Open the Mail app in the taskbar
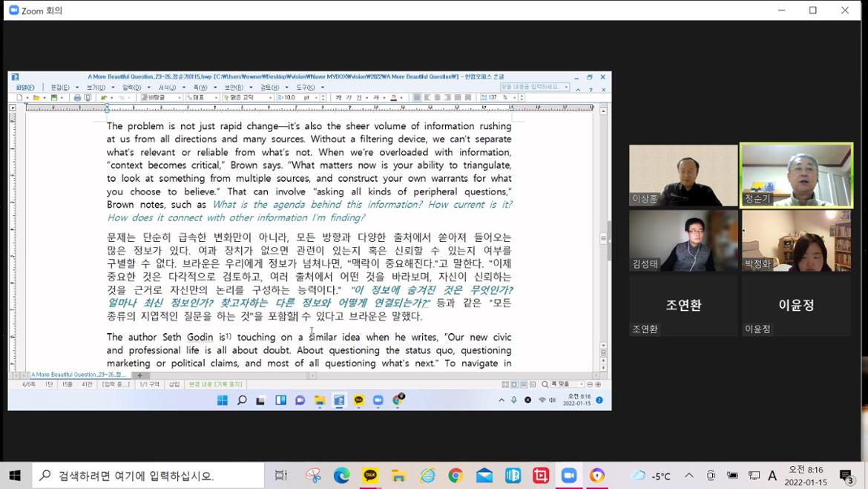The image size is (868, 489). [484, 476]
